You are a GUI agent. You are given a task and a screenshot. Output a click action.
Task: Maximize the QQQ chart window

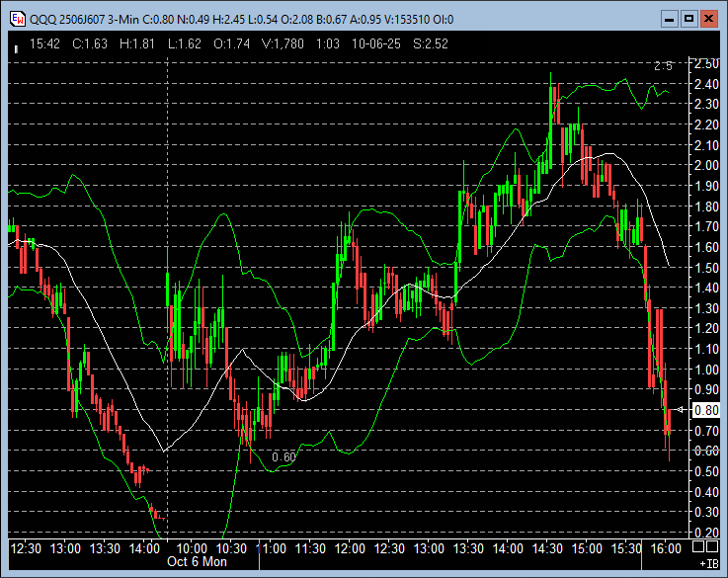[689, 18]
